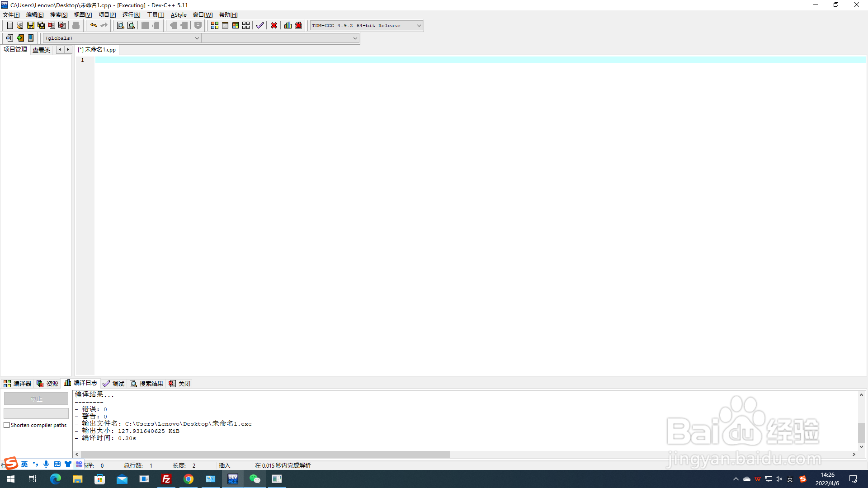Switch to 搜索结果 bottom tab
Screen dimensions: 868x488
(146, 384)
